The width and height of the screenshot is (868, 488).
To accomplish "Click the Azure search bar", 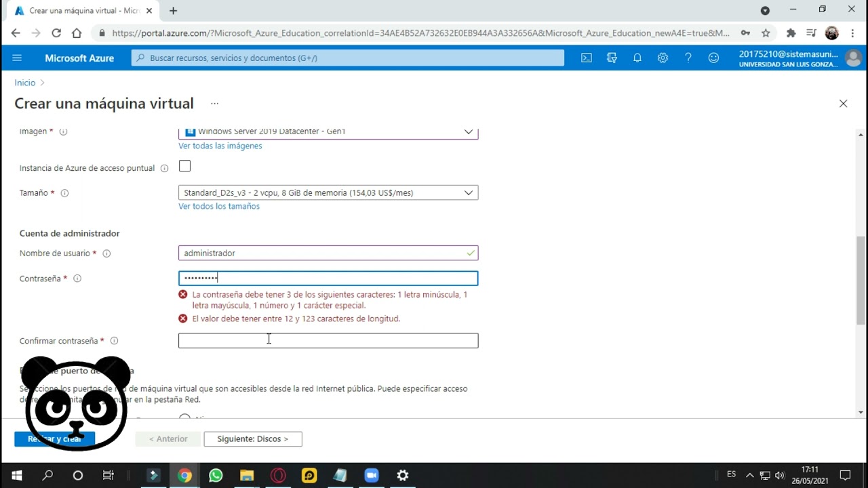I will 348,58.
